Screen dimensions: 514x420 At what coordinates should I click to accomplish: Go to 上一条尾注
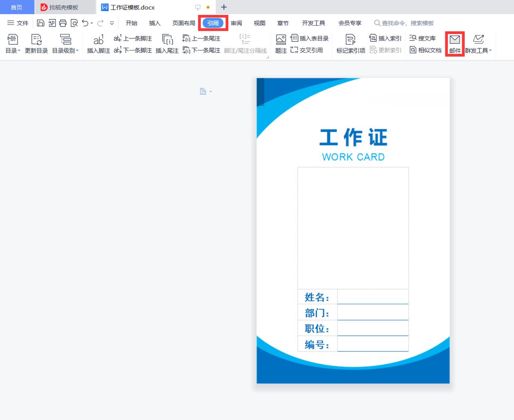[x=202, y=38]
